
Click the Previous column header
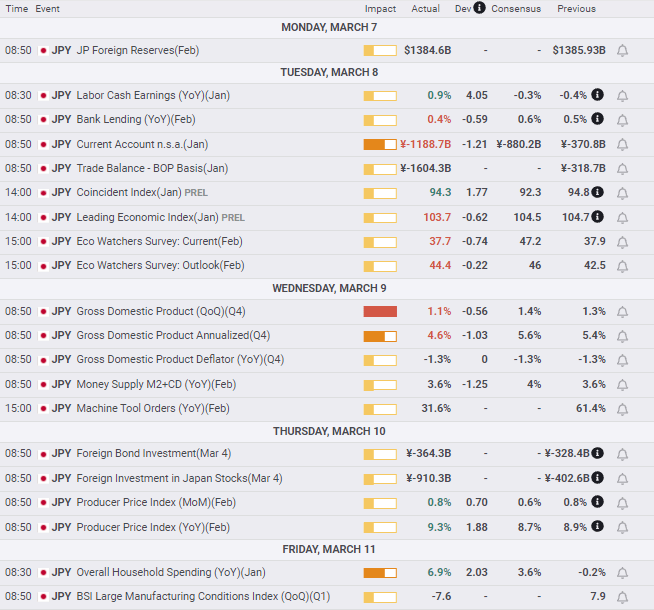coord(576,9)
